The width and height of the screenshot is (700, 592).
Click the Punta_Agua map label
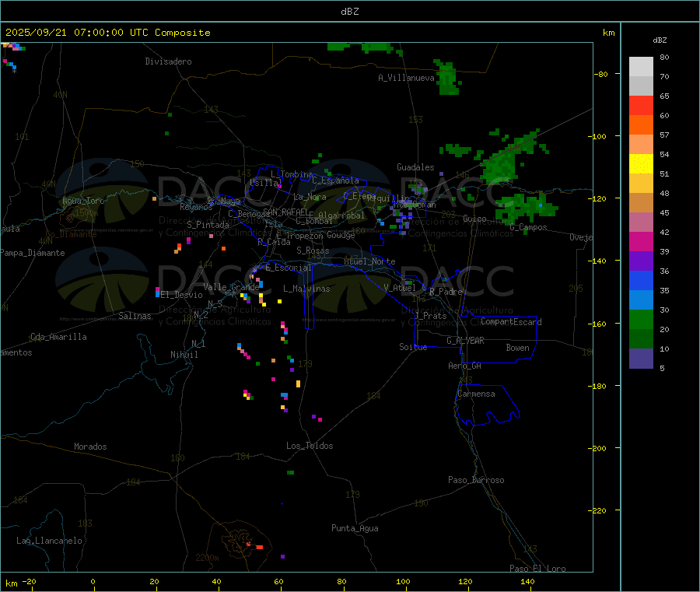point(355,528)
